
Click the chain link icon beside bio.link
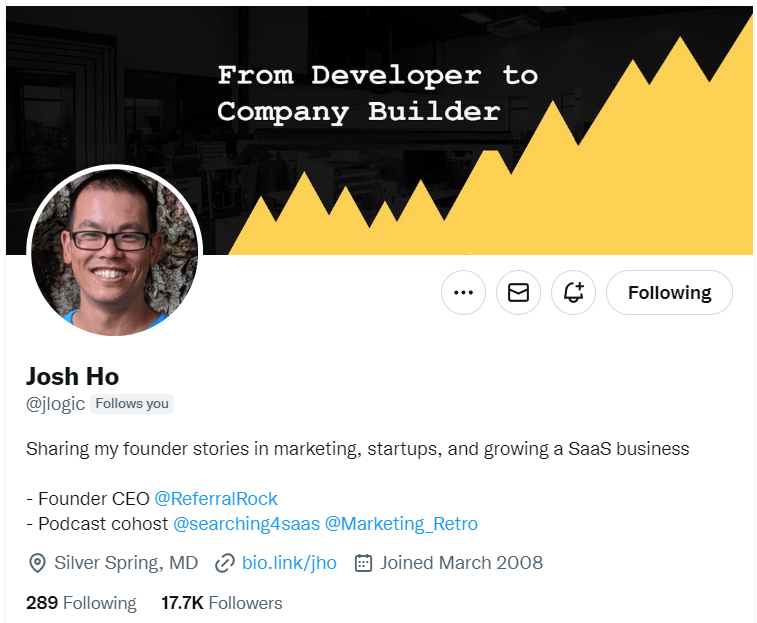224,563
